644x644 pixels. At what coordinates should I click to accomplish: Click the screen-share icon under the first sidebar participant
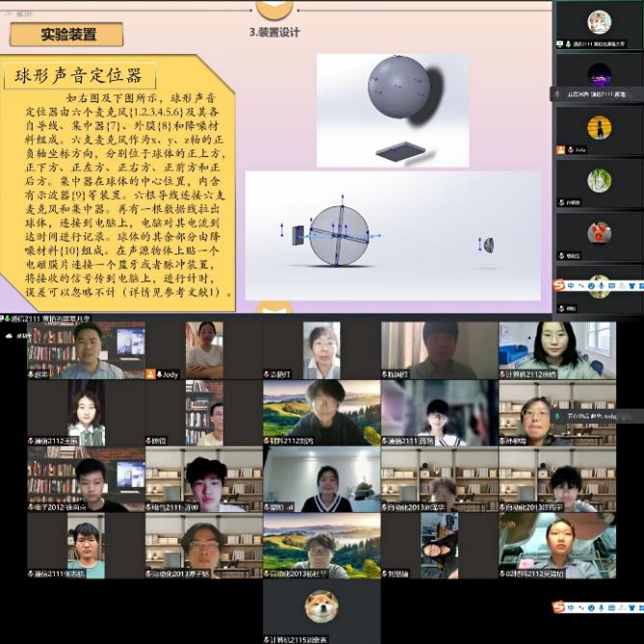click(561, 44)
